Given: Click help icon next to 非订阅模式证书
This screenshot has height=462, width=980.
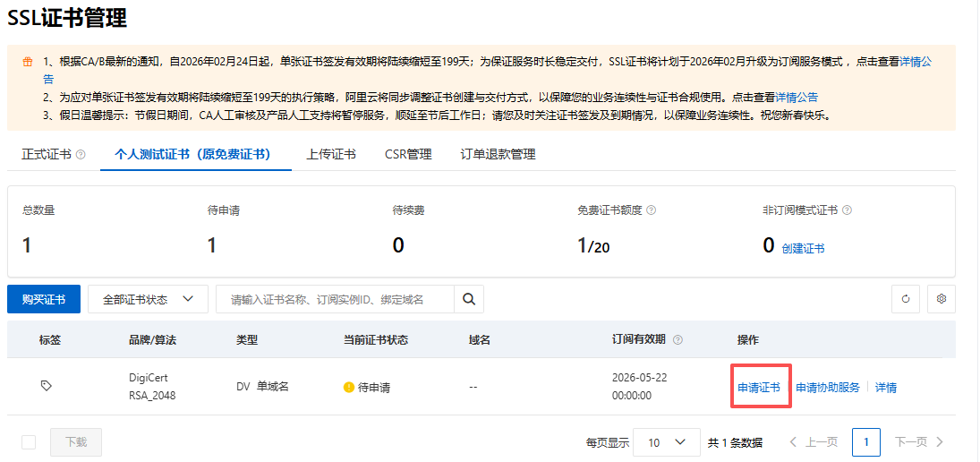Looking at the screenshot, I should (x=847, y=210).
